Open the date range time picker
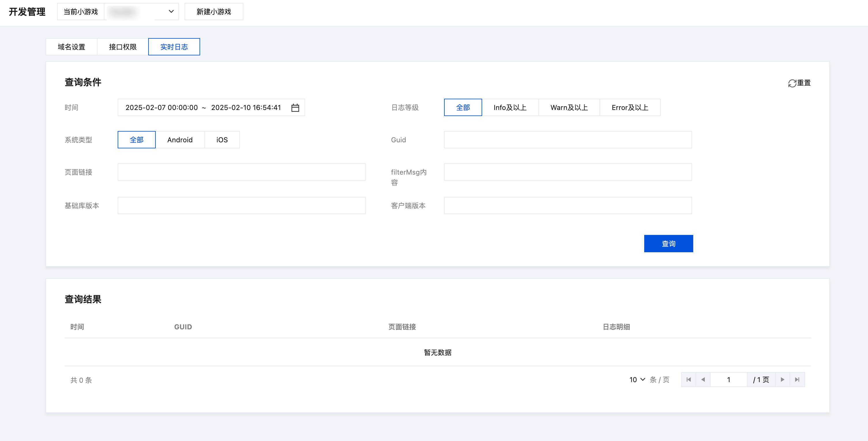The height and width of the screenshot is (441, 868). pyautogui.click(x=203, y=108)
